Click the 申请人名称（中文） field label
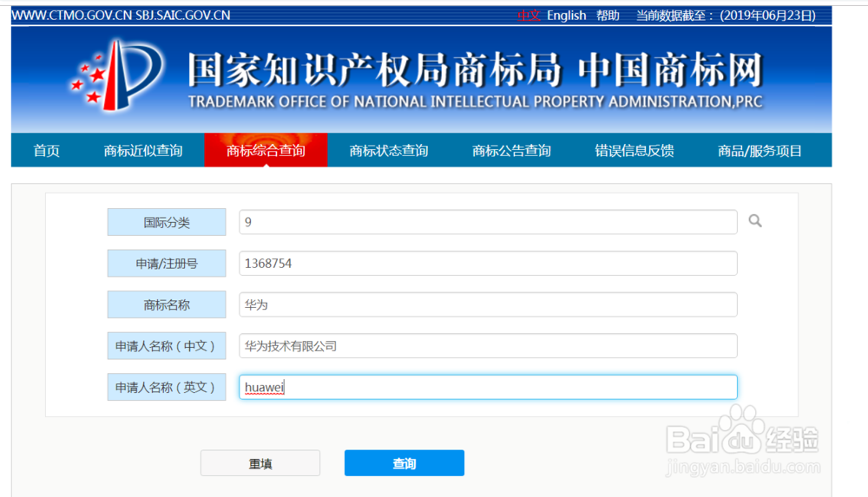 (167, 346)
